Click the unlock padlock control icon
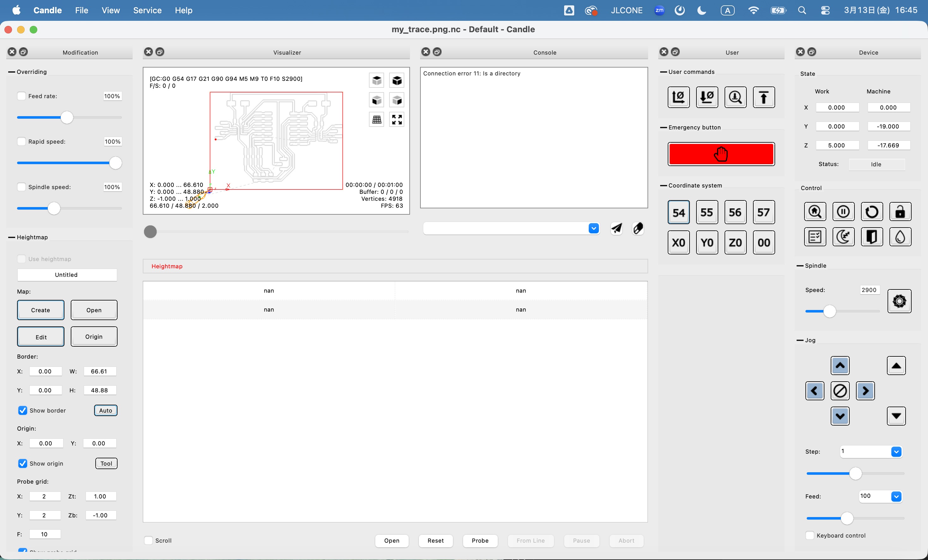This screenshot has height=560, width=928. [x=900, y=212]
